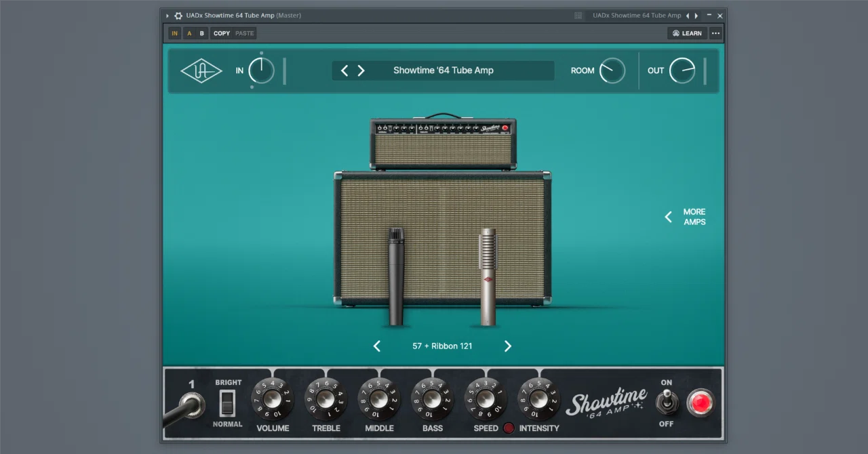Screen dimensions: 868x454
Task: Select the next microphone pairing
Action: pos(507,346)
